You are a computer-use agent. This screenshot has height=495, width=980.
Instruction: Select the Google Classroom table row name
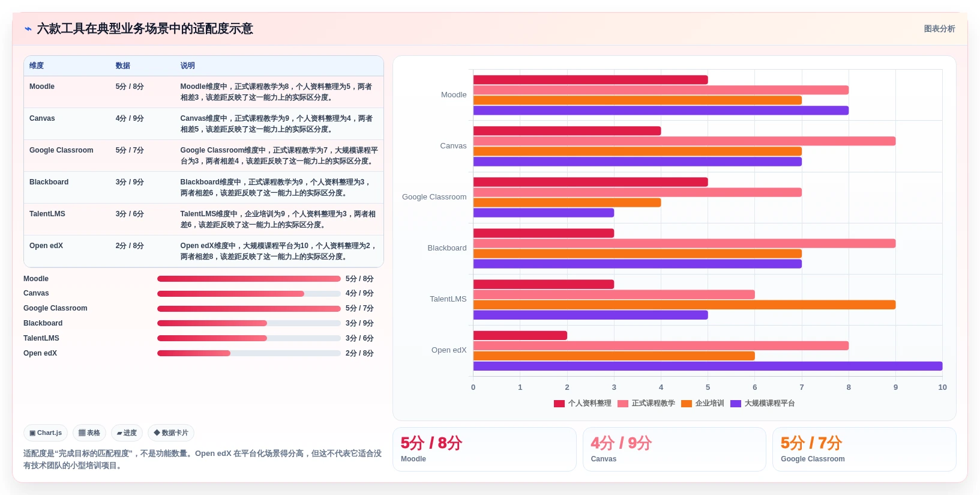pyautogui.click(x=61, y=150)
